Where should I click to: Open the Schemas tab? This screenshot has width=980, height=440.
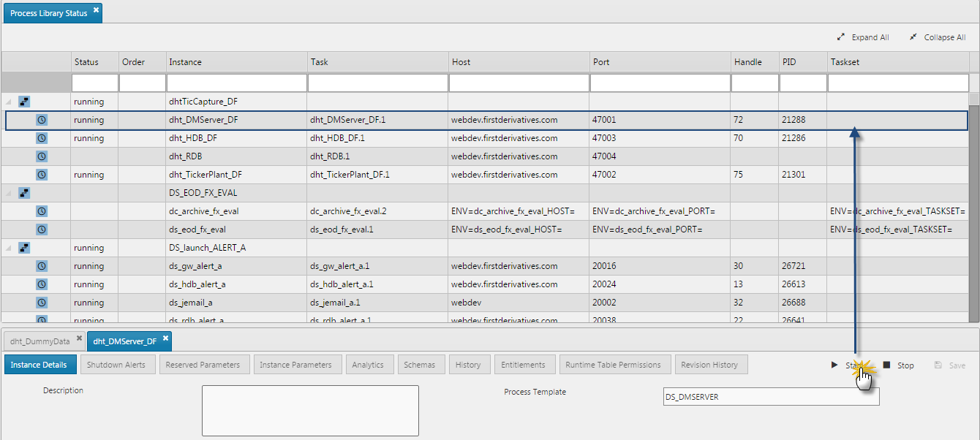[420, 365]
